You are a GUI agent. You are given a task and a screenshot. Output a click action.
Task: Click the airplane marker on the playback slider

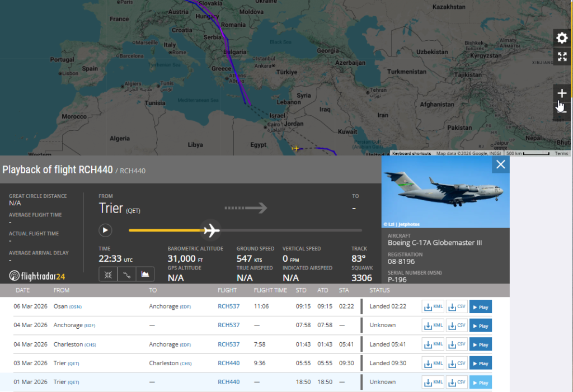pos(211,230)
